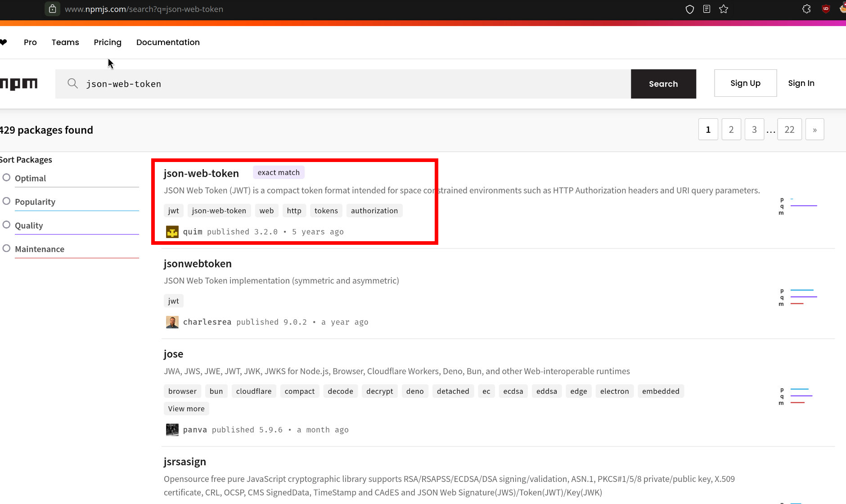
Task: Select the Maintenance sort option
Action: [x=6, y=248]
